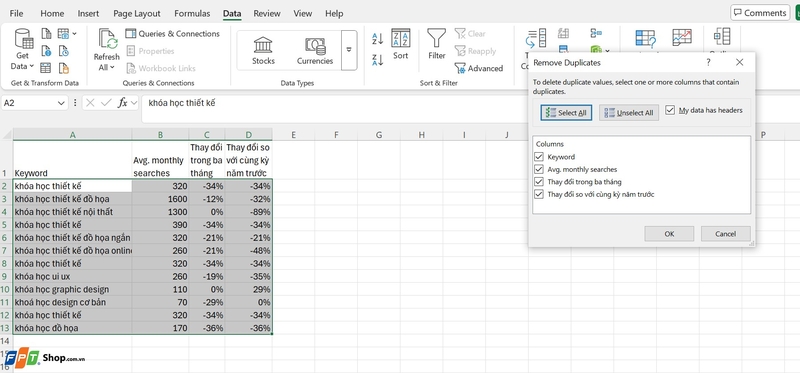Switch to the Insert tab
Viewport: 800px width, 373px height.
88,14
